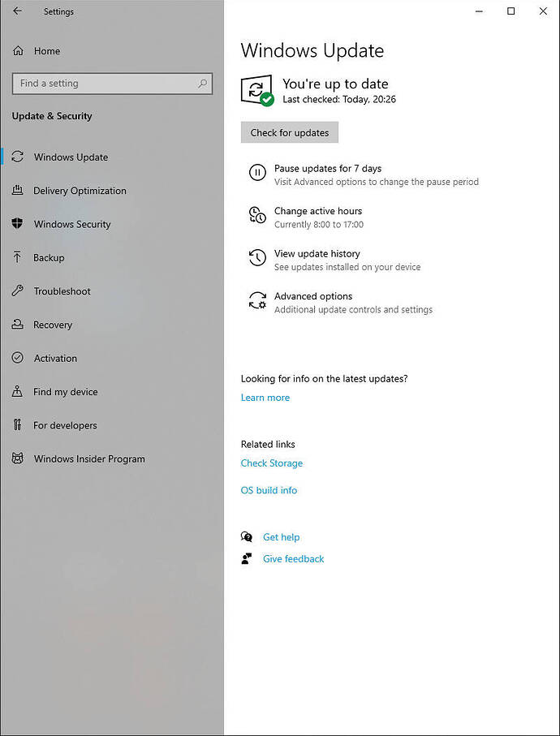Click the Give feedback link
The height and width of the screenshot is (736, 560).
tap(293, 558)
